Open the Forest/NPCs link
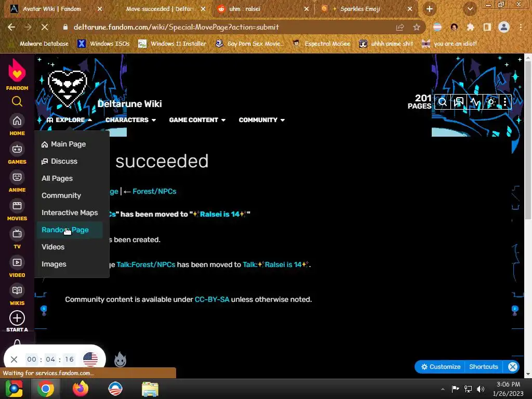Image resolution: width=532 pixels, height=399 pixels. tap(154, 191)
